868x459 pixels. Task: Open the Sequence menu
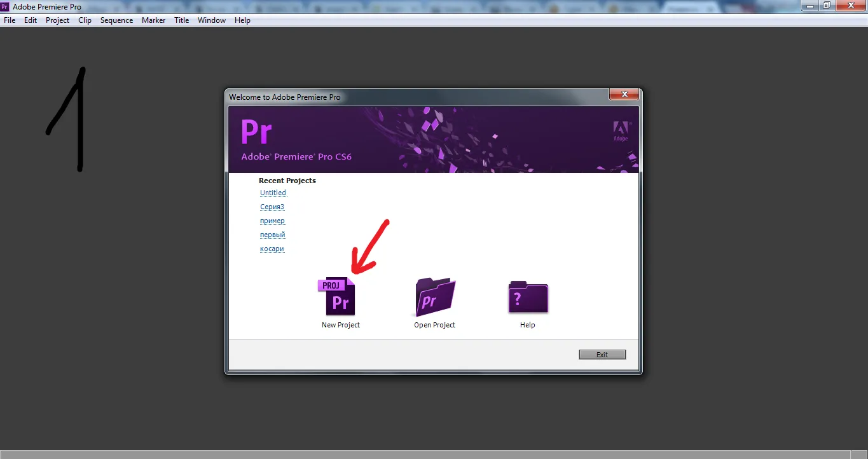(x=116, y=20)
